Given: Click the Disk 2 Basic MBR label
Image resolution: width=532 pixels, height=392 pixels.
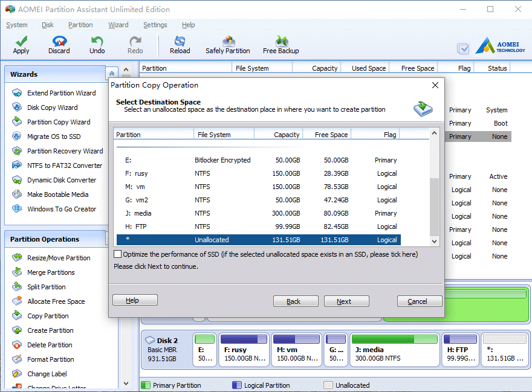Looking at the screenshot, I should 166,350.
